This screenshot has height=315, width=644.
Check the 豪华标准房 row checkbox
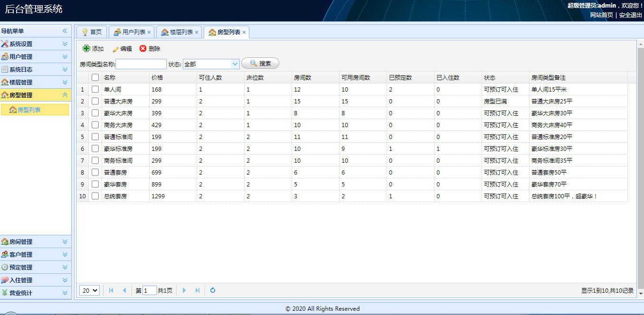95,148
